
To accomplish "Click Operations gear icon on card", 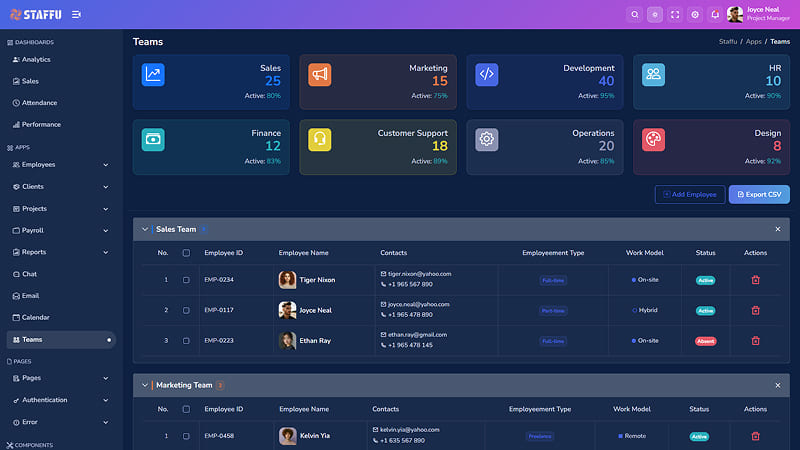I will 487,139.
